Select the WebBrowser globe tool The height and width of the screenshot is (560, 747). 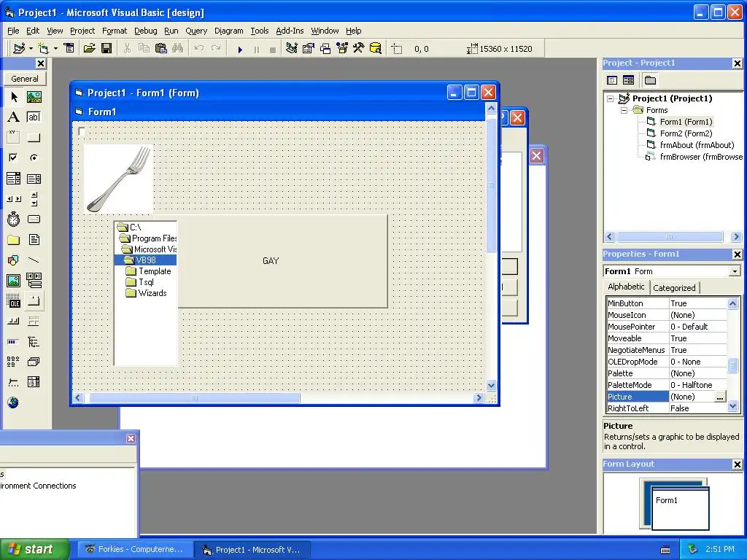(x=14, y=402)
